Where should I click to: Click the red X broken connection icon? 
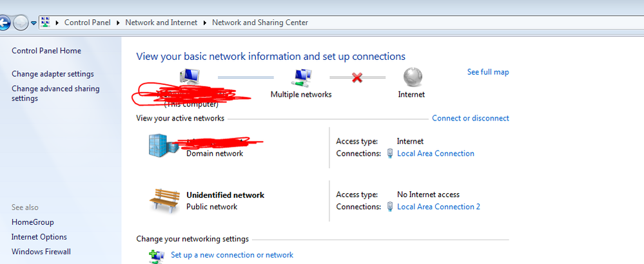click(356, 77)
